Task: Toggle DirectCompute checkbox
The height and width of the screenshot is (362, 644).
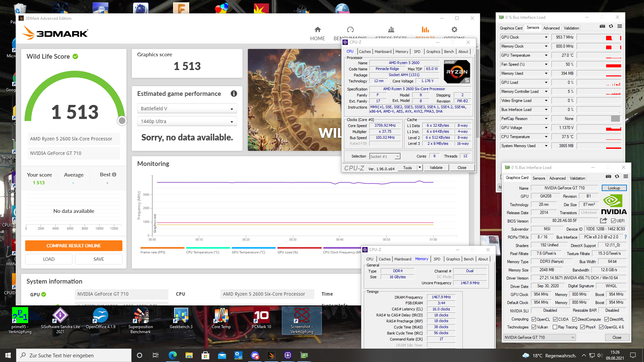Action: [x=574, y=319]
